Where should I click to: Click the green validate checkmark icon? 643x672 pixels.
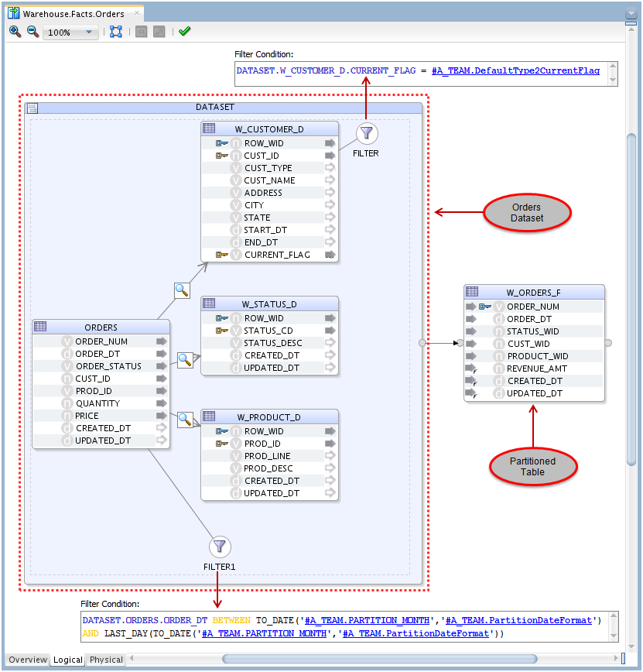(184, 32)
